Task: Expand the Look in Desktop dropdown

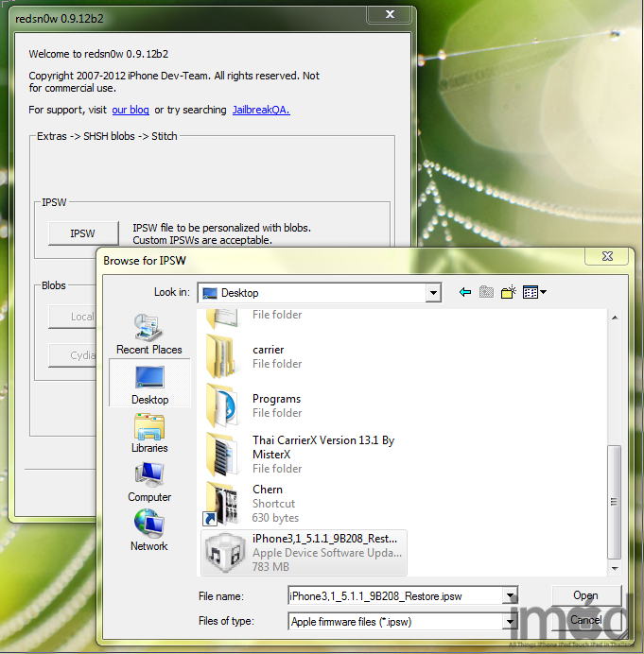Action: [x=433, y=293]
